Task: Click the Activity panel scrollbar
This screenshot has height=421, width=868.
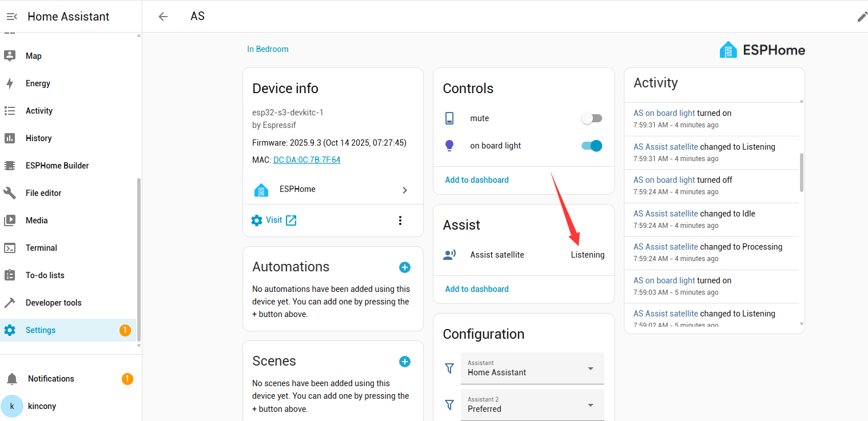Action: 801,171
